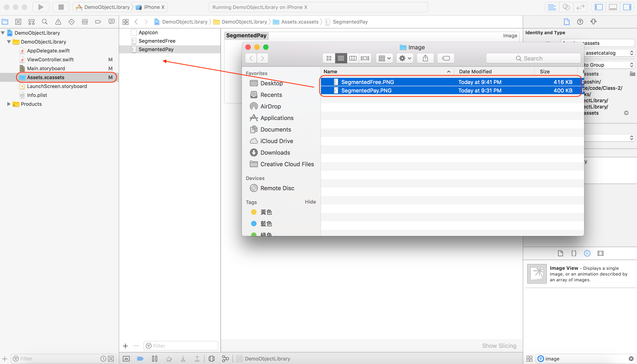Click the Finder search field
This screenshot has width=637, height=364.
533,58
